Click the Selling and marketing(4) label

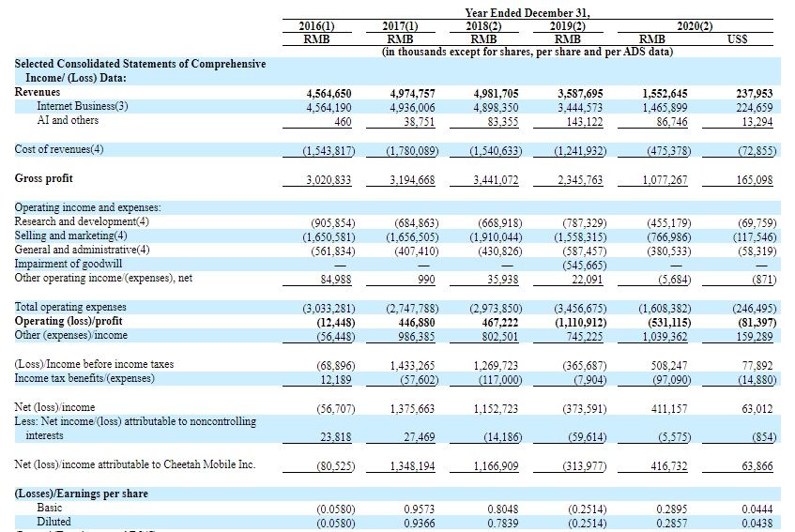pos(71,236)
